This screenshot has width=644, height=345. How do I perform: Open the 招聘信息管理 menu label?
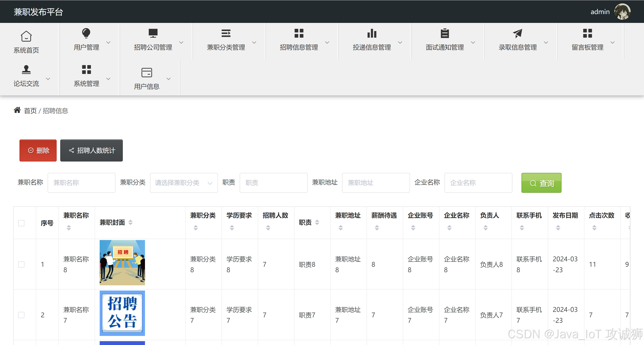coord(299,47)
